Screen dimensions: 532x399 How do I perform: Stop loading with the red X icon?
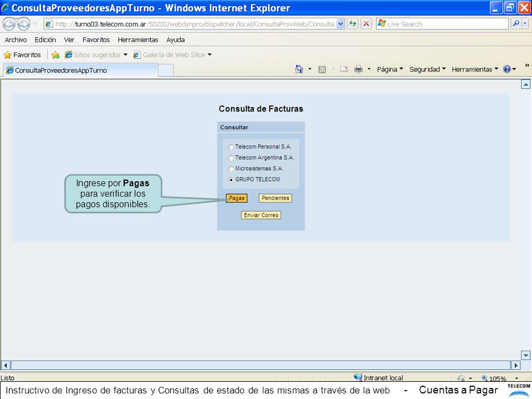(x=366, y=24)
